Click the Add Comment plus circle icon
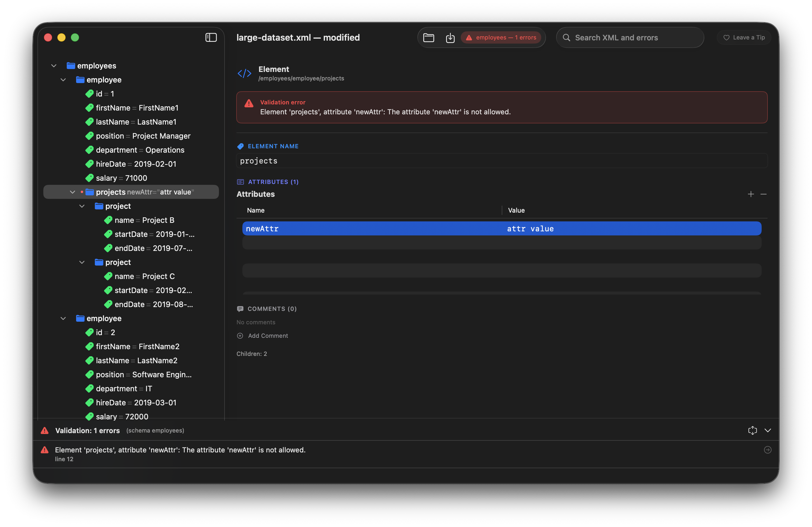The height and width of the screenshot is (527, 812). (x=240, y=336)
